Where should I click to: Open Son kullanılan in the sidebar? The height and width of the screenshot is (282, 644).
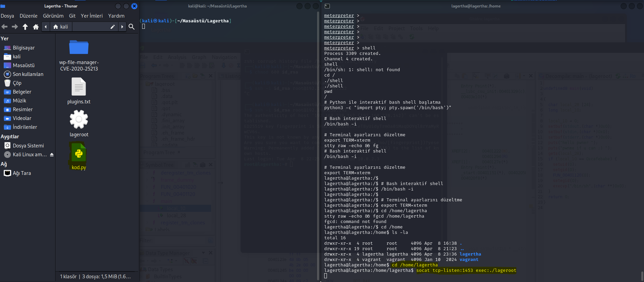[28, 74]
